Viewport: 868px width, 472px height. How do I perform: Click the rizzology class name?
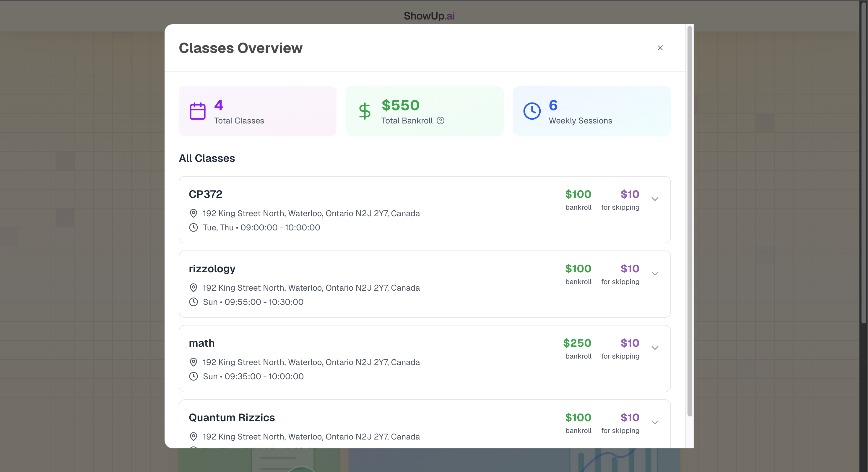(212, 268)
